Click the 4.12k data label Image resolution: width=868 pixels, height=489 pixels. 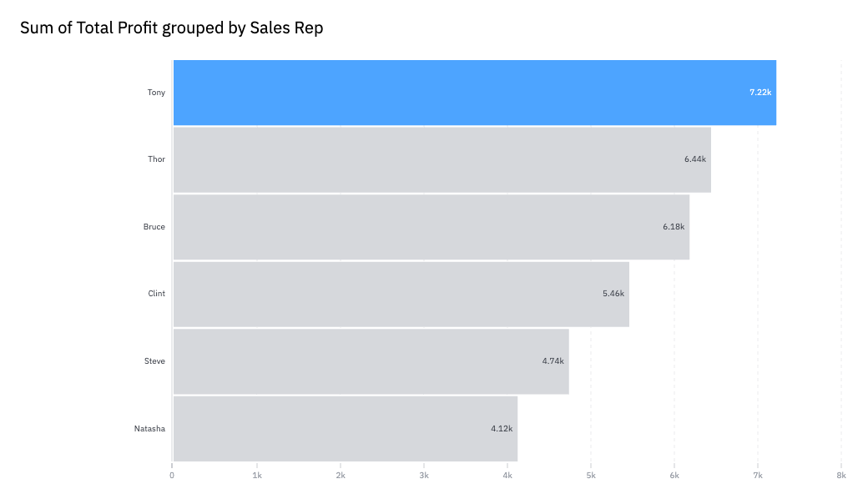pyautogui.click(x=501, y=429)
